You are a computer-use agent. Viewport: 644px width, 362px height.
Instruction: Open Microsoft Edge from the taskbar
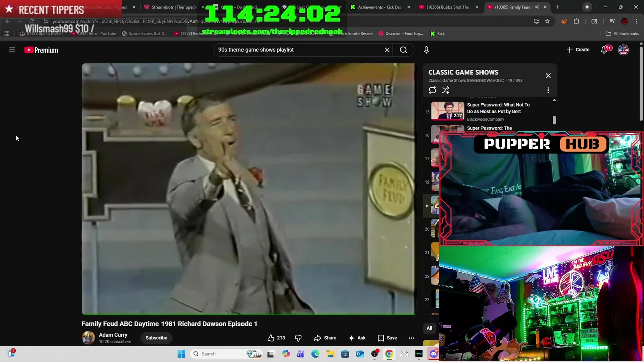click(x=315, y=354)
